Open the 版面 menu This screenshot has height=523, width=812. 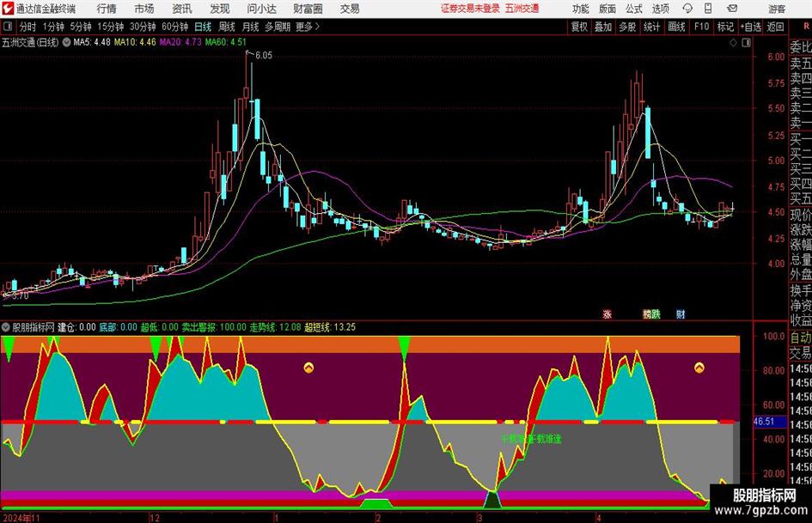607,9
